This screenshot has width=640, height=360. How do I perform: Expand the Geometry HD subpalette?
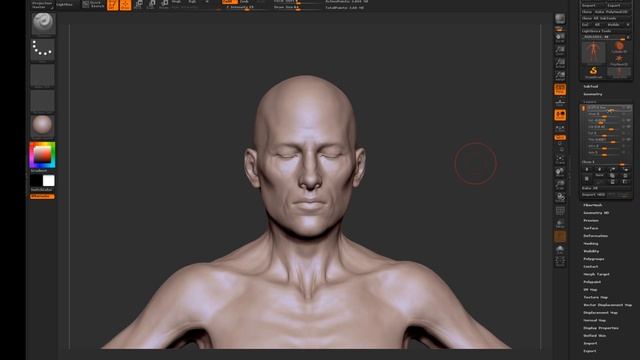coord(596,213)
